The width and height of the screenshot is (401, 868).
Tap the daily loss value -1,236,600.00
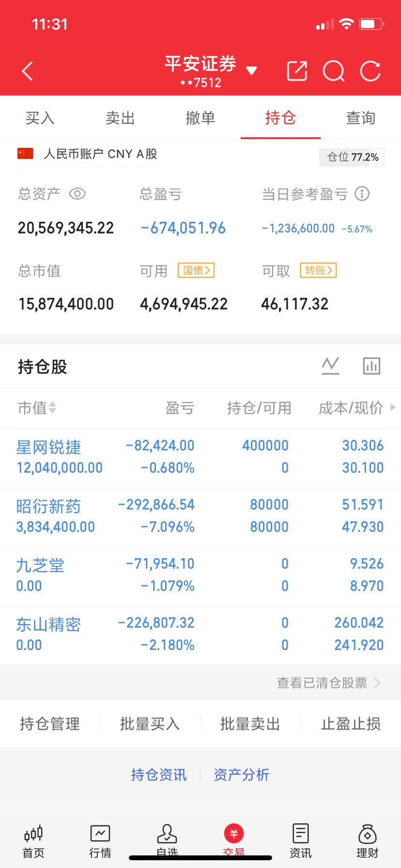pyautogui.click(x=298, y=228)
